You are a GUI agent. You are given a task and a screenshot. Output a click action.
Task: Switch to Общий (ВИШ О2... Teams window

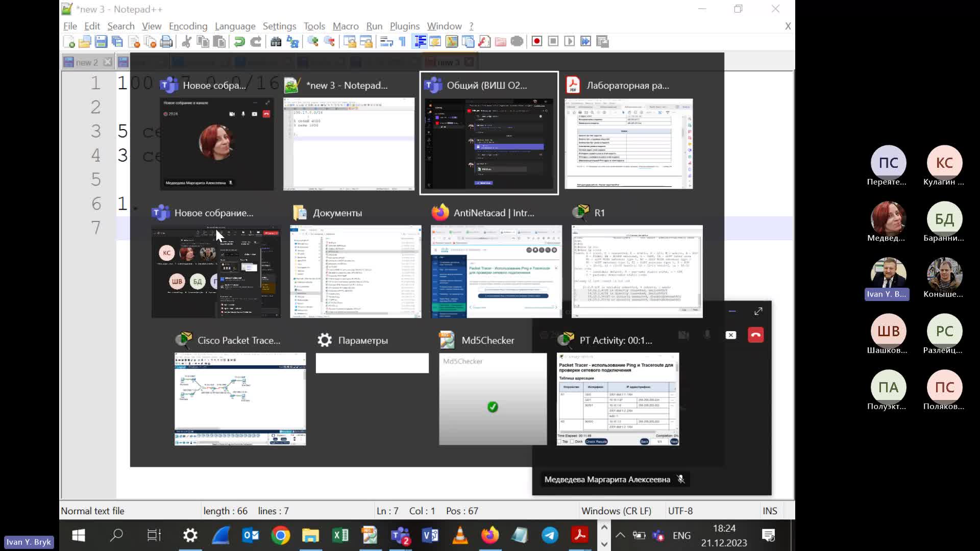489,133
